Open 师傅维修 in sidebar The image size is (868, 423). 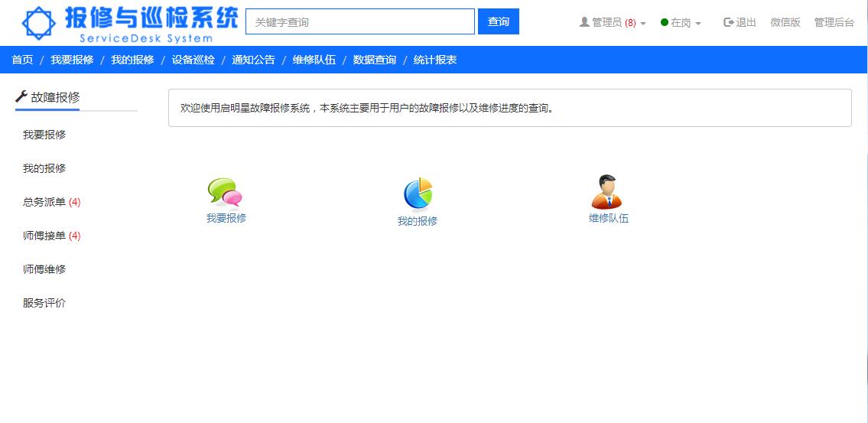pos(44,270)
